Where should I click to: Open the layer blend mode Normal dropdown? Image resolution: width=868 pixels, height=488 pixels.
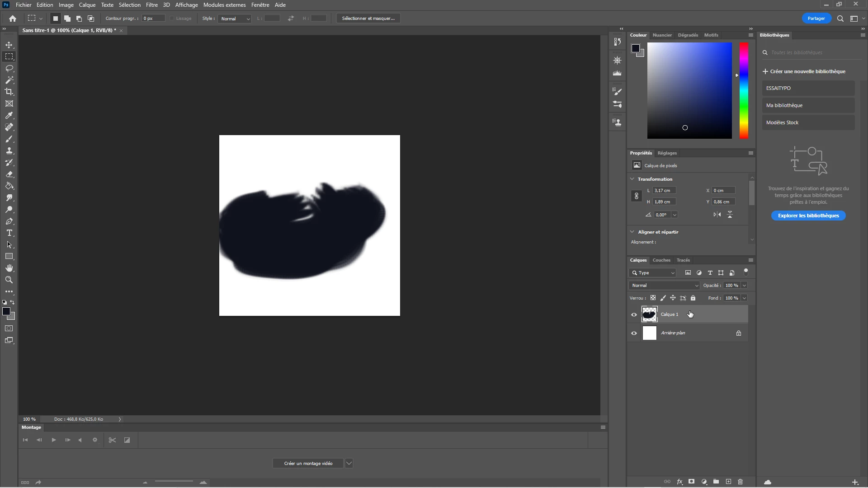tap(664, 286)
